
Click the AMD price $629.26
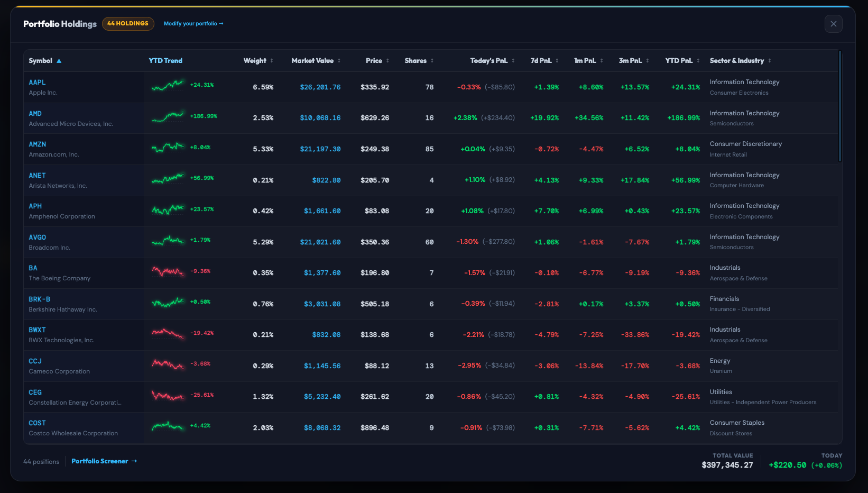[x=375, y=118]
